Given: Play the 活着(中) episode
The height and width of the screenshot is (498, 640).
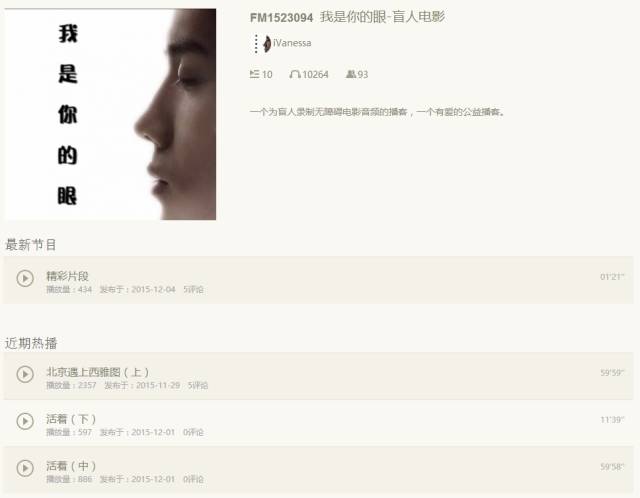Looking at the screenshot, I should [x=25, y=468].
